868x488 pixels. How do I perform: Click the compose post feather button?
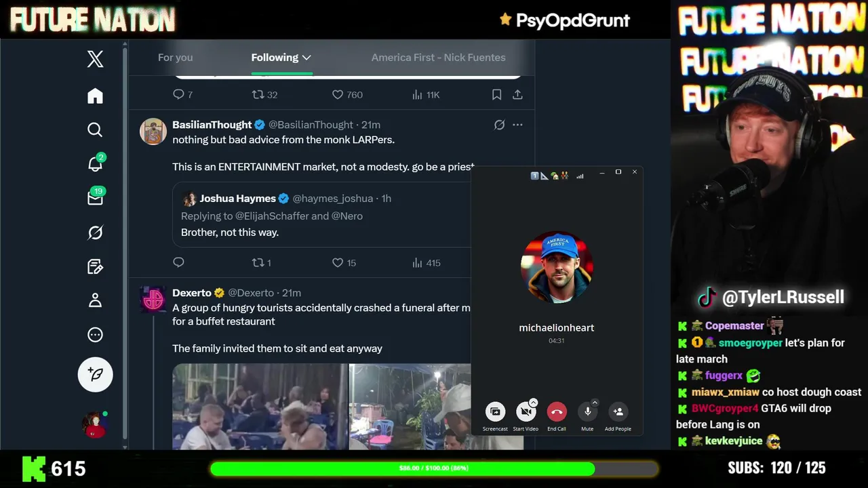(x=95, y=374)
